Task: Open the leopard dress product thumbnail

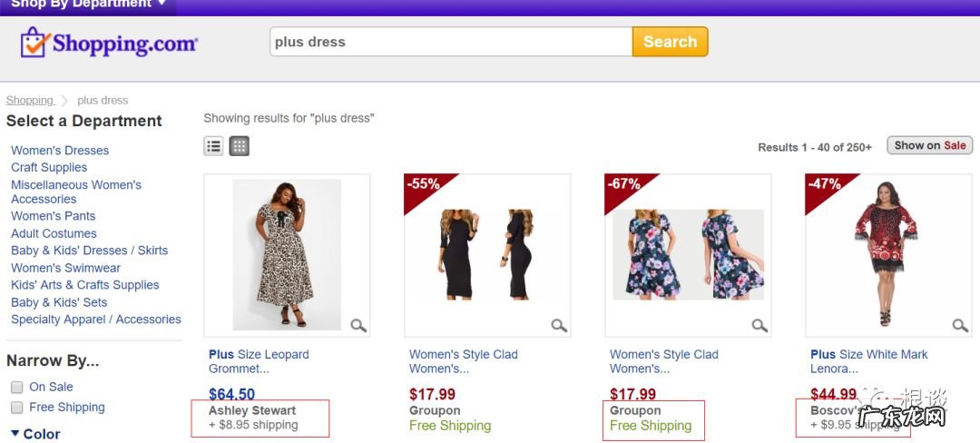Action: click(287, 255)
